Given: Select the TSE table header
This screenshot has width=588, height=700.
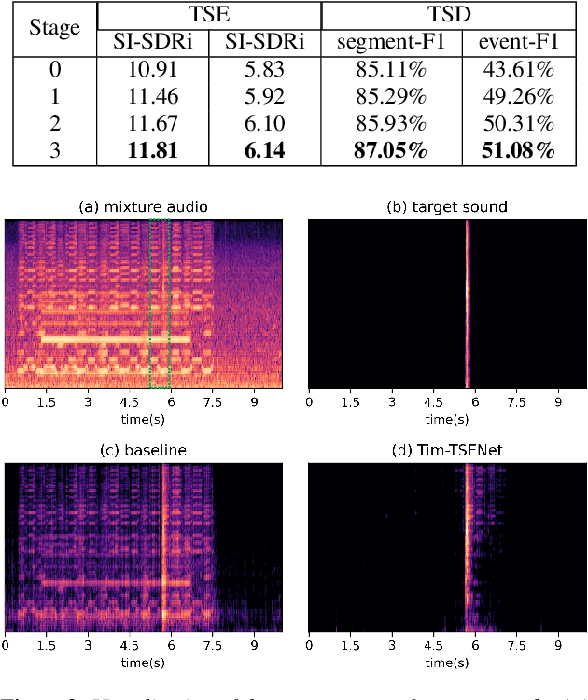Looking at the screenshot, I should (209, 17).
